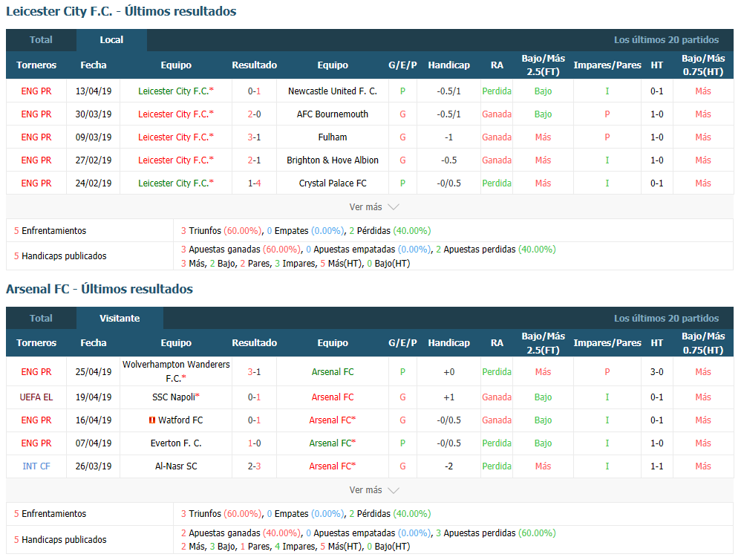This screenshot has height=560, width=744.
Task: Click 1-0 result in Everton row
Action: pyautogui.click(x=255, y=443)
